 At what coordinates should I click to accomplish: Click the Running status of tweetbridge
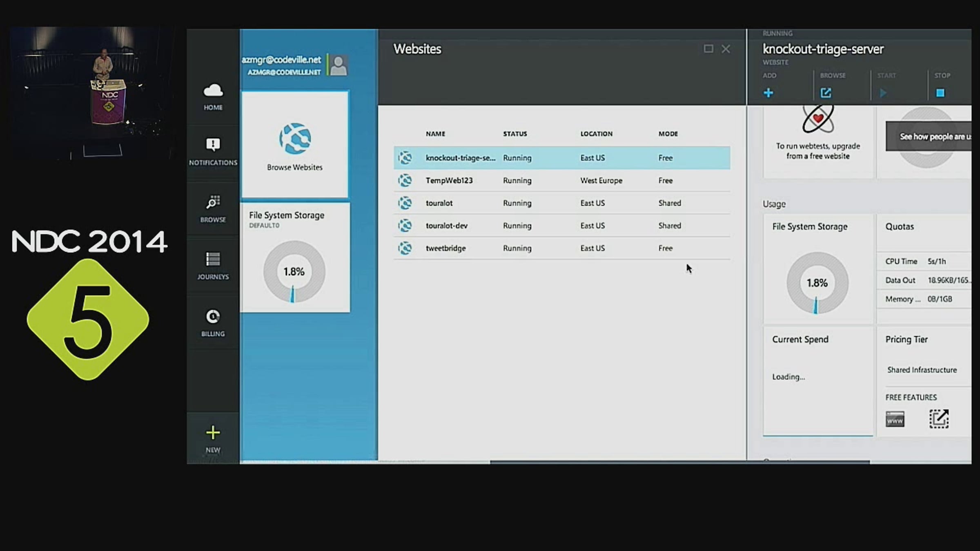tap(517, 248)
